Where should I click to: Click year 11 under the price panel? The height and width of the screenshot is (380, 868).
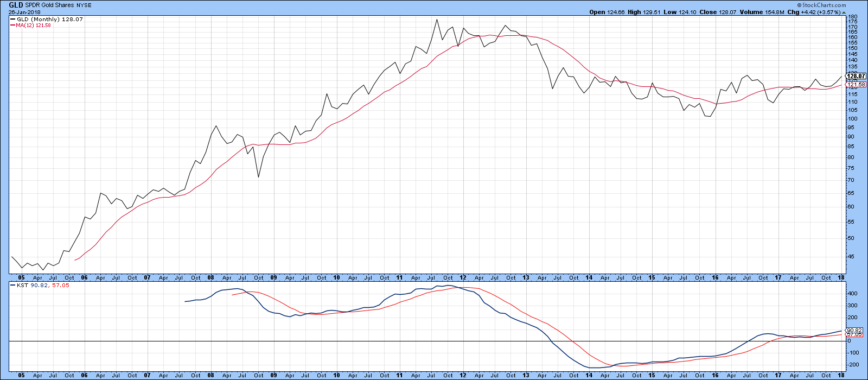[x=399, y=277]
